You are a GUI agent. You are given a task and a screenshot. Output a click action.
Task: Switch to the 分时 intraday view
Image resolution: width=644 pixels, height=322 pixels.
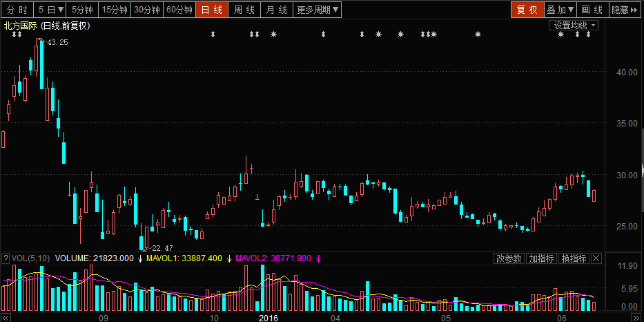17,10
